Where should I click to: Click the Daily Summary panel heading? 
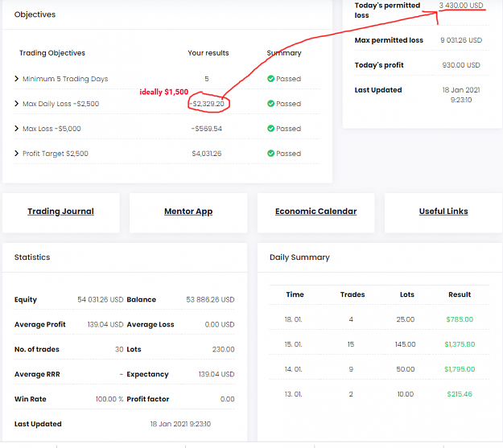[x=299, y=257]
